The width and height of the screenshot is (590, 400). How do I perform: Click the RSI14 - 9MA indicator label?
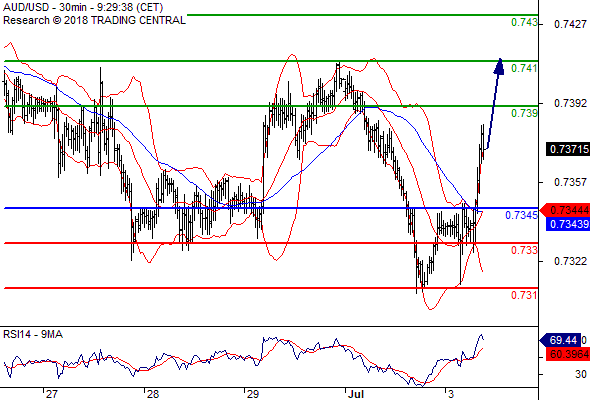(x=33, y=334)
